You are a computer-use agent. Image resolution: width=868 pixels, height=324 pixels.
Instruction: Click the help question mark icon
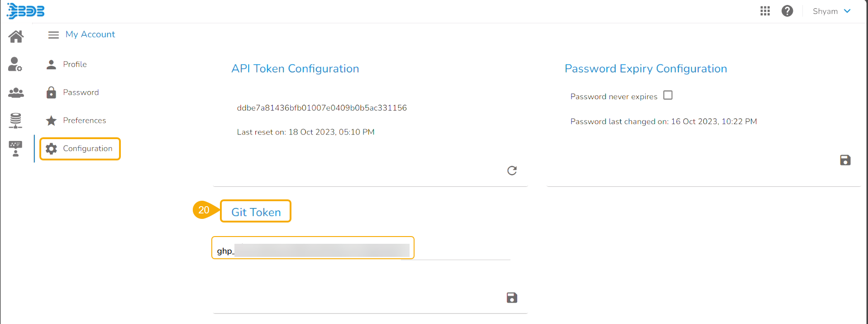pos(787,11)
